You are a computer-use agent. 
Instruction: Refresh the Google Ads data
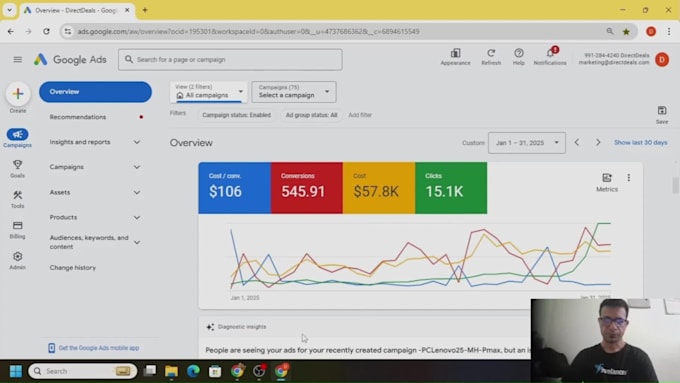click(491, 57)
